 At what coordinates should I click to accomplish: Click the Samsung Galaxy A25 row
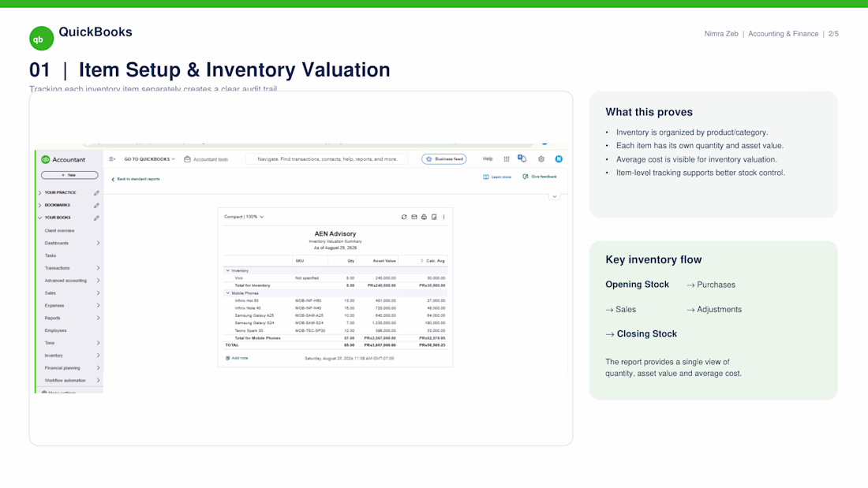coord(335,315)
